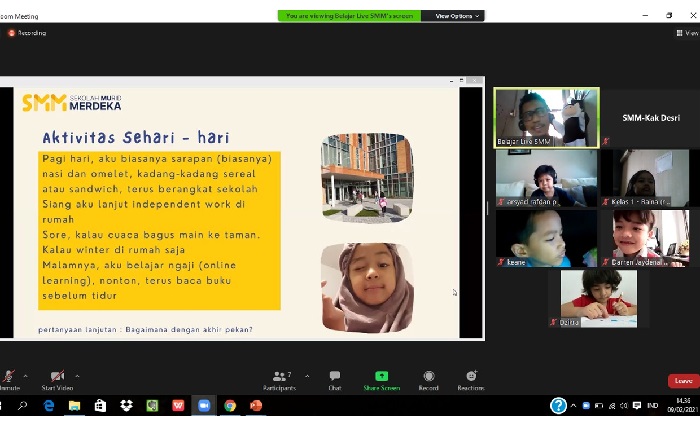700x423 pixels.
Task: Click the muted mic icon on keane tile
Action: pyautogui.click(x=501, y=262)
